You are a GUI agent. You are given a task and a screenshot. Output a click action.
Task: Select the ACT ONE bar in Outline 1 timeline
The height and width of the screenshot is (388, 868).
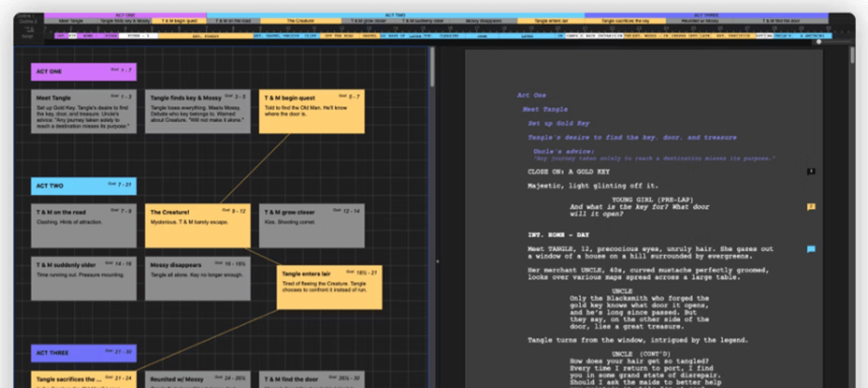pos(125,15)
